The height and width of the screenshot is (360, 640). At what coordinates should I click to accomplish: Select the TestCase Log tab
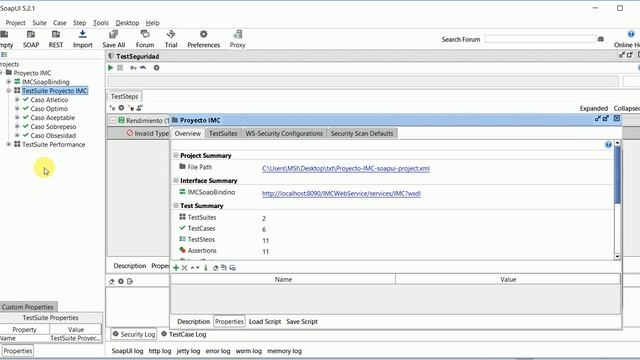pyautogui.click(x=184, y=334)
